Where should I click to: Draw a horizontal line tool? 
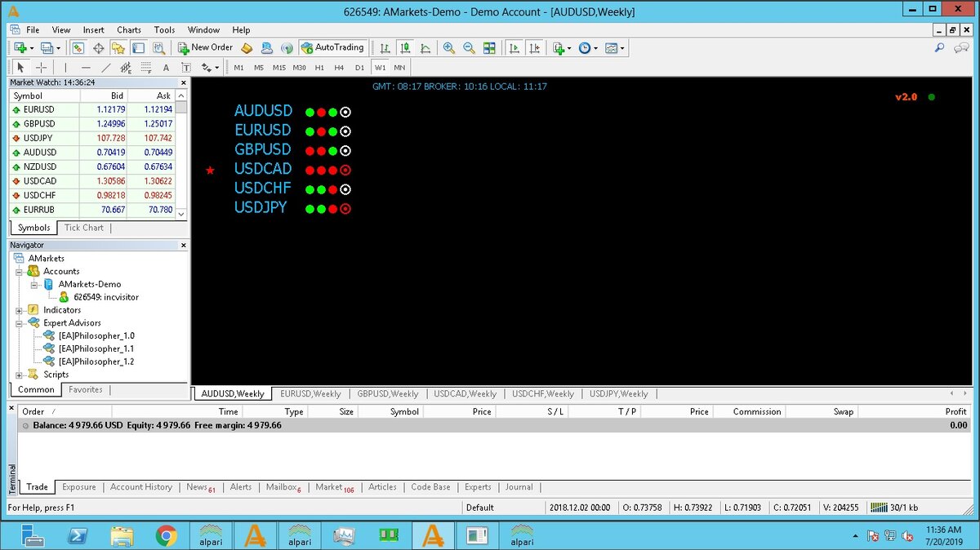coord(86,68)
